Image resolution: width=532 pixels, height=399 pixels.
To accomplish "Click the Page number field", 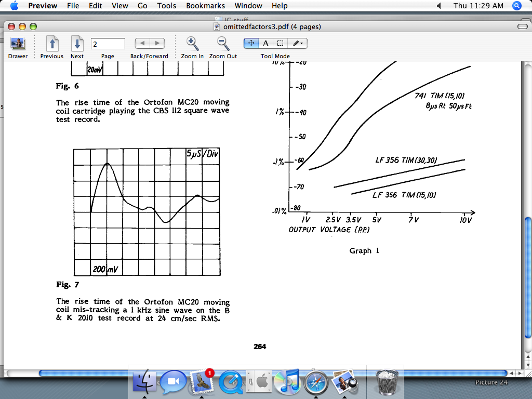I will coord(108,44).
